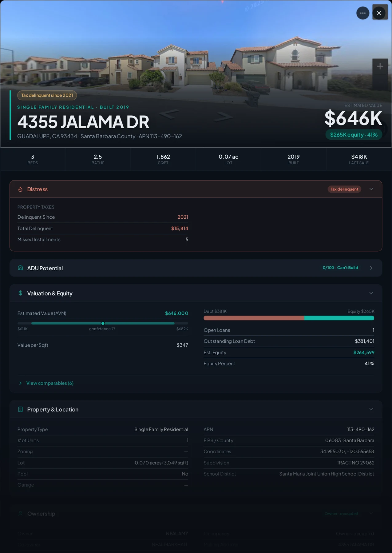Click the building icon beside Property & Location
The image size is (392, 553).
(20, 409)
